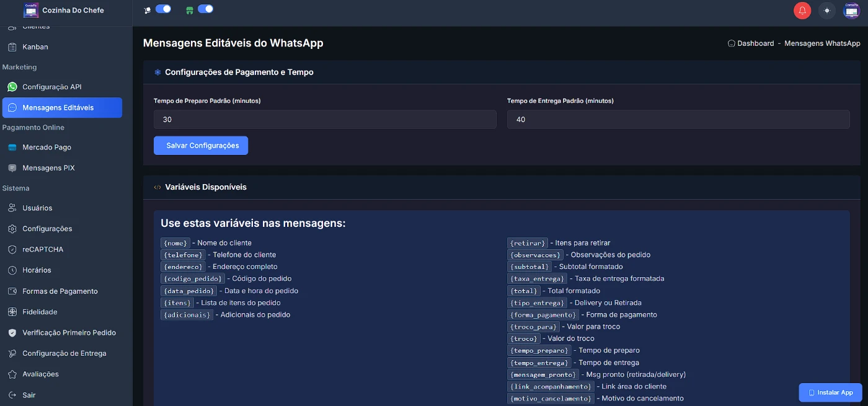This screenshot has height=406, width=868.
Task: Open Kanban from the sidebar
Action: (35, 47)
